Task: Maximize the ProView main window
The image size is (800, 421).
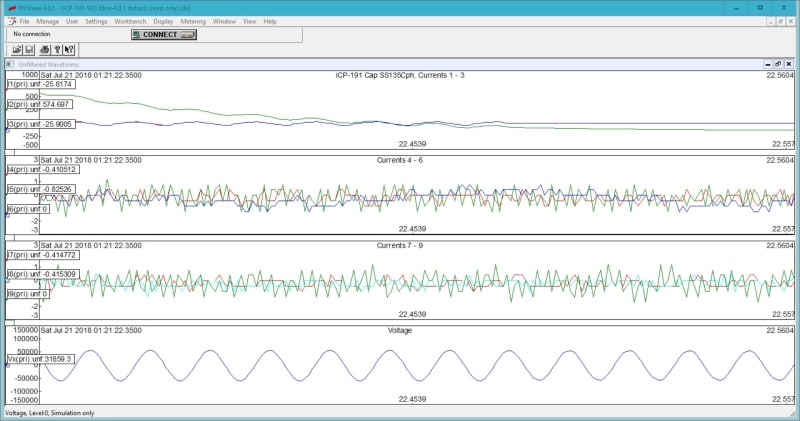Action: coord(760,8)
